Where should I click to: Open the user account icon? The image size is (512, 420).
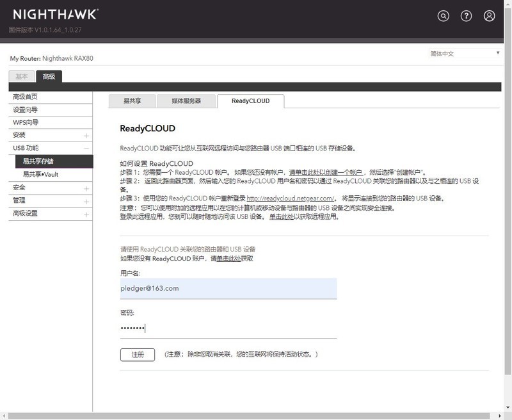click(x=489, y=15)
